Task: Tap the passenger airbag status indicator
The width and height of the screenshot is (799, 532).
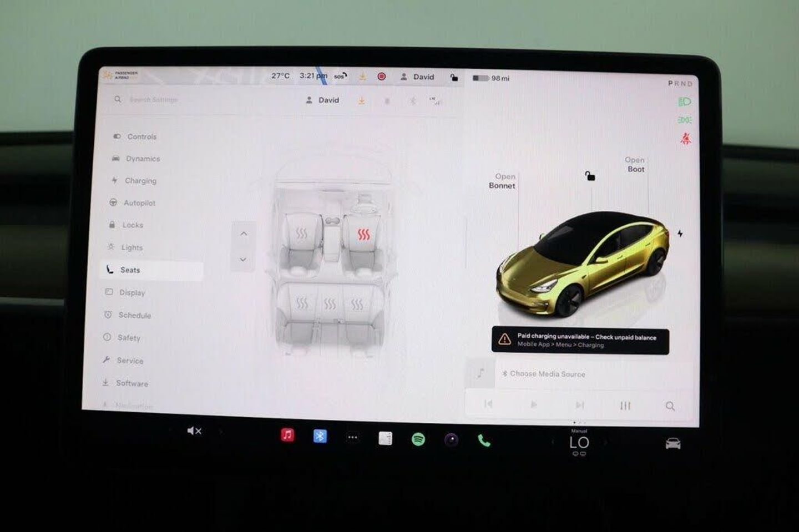Action: [120, 75]
